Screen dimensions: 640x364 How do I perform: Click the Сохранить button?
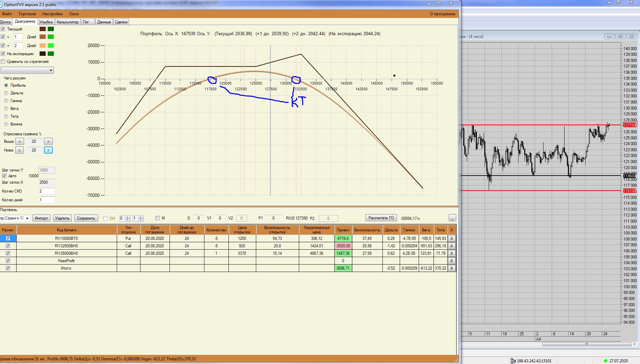pos(86,218)
